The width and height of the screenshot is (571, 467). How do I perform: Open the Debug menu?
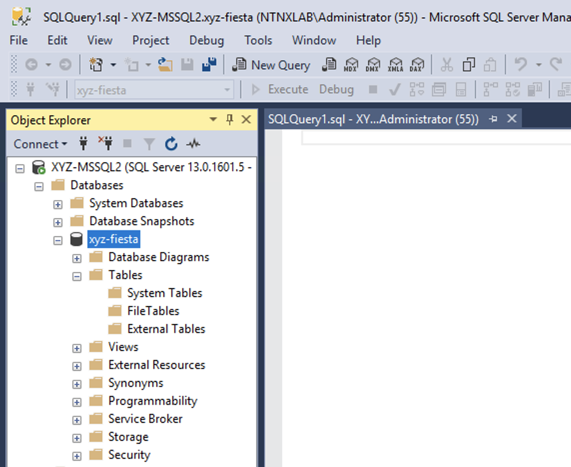coord(206,40)
